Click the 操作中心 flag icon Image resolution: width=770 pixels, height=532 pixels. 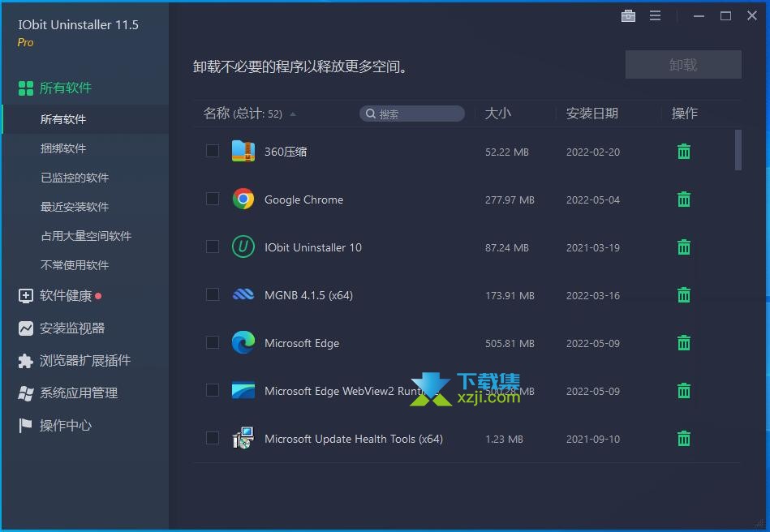(x=25, y=426)
